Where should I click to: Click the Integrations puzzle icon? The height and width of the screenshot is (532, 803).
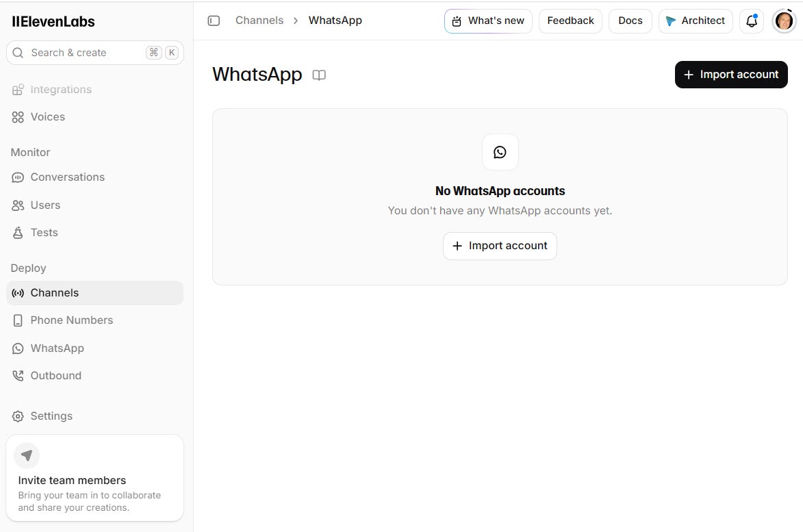18,90
